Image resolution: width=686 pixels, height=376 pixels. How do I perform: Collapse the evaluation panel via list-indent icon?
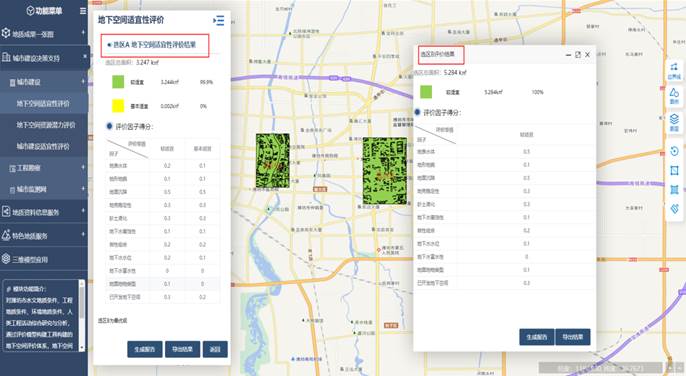(218, 20)
